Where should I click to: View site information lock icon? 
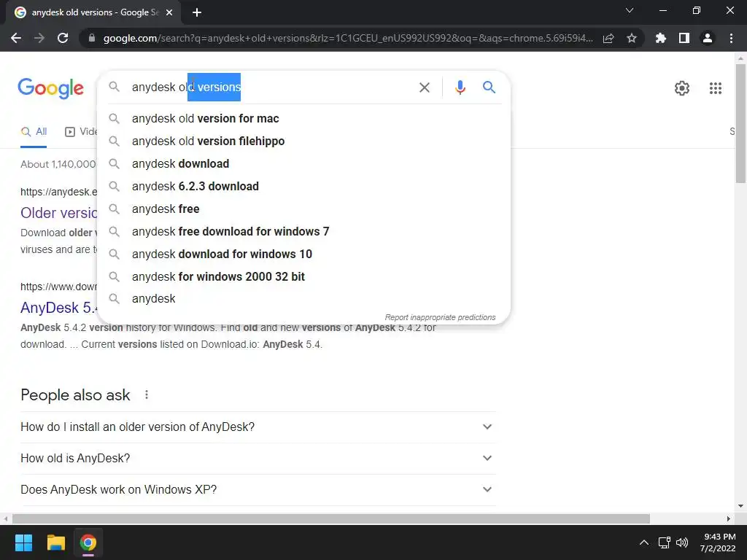click(92, 38)
